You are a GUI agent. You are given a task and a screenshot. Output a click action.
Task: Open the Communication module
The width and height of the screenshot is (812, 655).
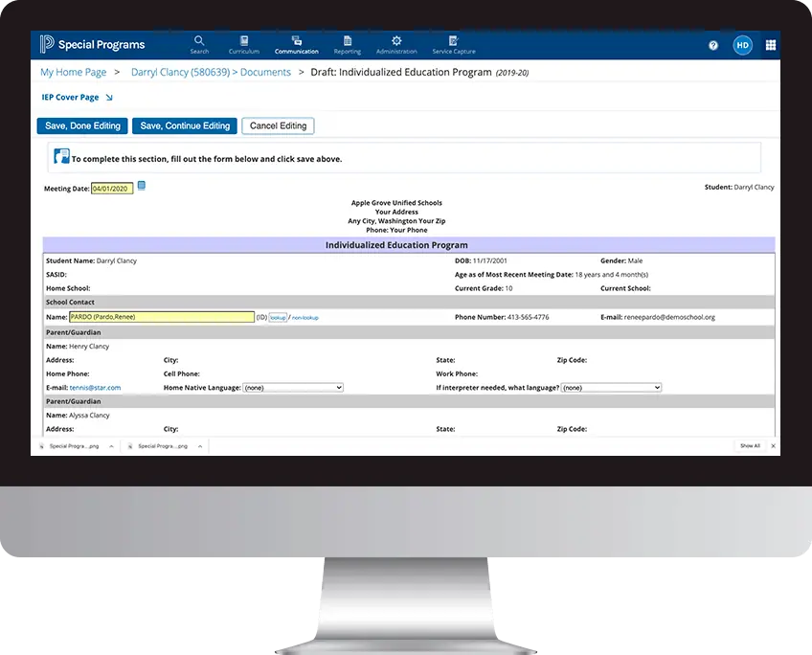296,43
